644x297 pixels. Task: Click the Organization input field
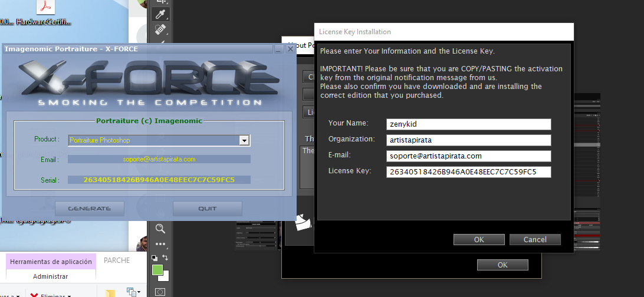pos(469,140)
